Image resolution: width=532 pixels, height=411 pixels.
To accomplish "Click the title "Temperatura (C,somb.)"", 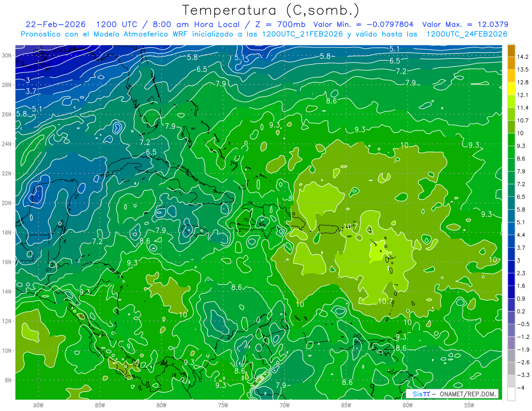I will point(270,10).
